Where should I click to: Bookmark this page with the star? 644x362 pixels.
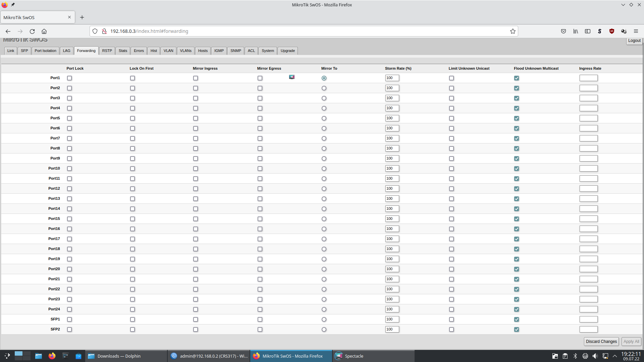(x=513, y=31)
